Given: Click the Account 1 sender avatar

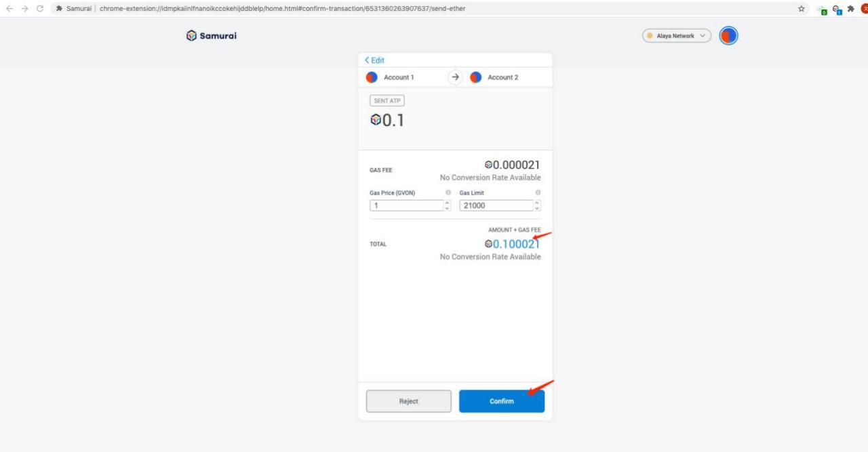Looking at the screenshot, I should (x=372, y=77).
